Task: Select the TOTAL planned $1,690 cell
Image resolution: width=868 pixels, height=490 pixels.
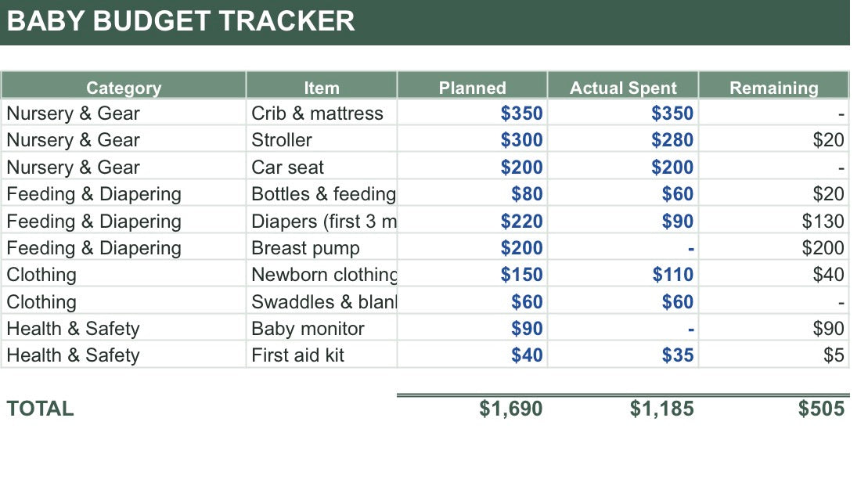Action: (x=472, y=409)
